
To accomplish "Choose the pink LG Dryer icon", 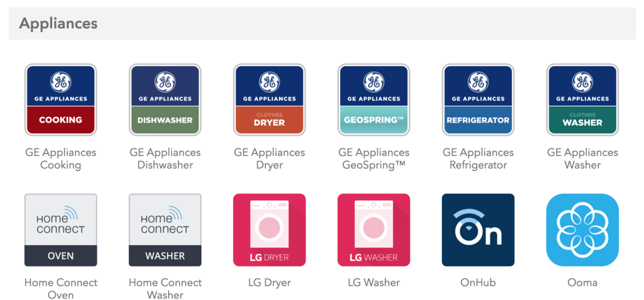I will (269, 230).
